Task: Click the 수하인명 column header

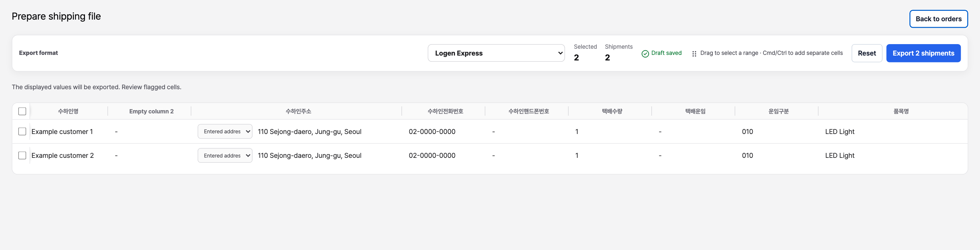Action: [68, 111]
